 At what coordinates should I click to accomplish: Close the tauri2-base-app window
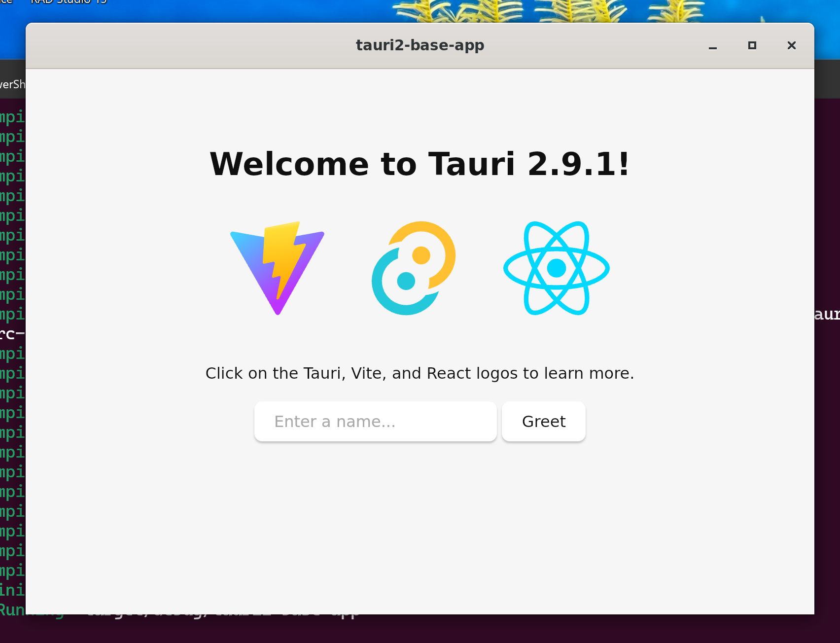791,45
